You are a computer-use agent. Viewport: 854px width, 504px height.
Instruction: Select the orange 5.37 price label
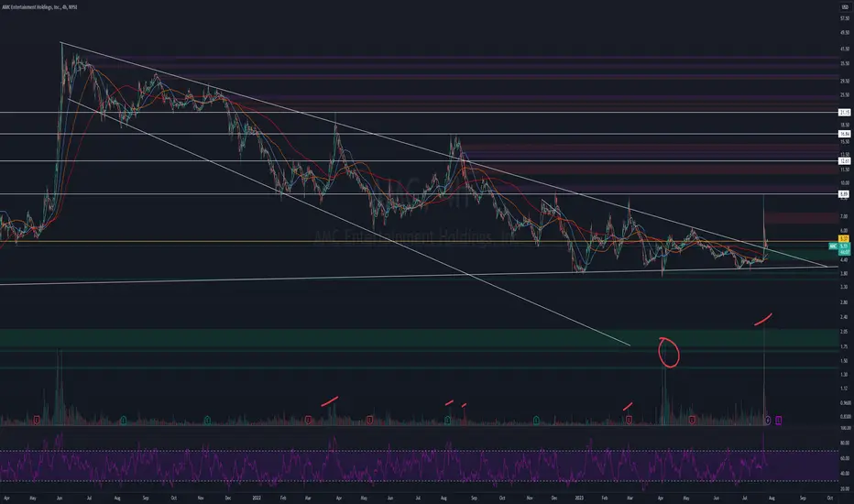(x=844, y=238)
